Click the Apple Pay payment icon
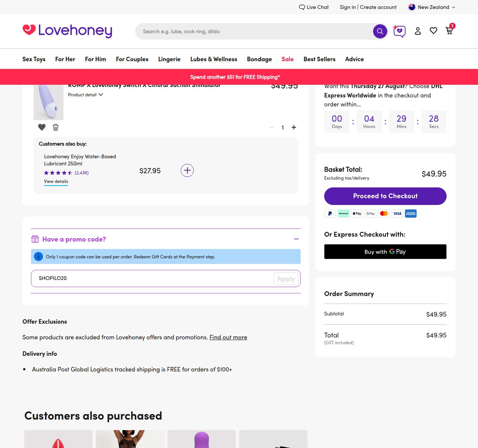Viewport: 478px width, 448px height. coord(357,214)
